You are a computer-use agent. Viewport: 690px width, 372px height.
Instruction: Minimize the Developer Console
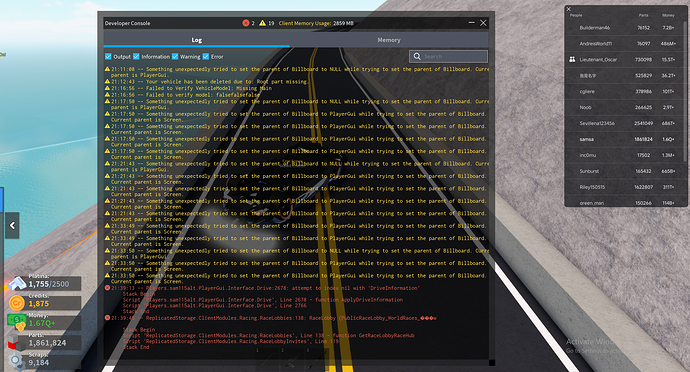471,22
